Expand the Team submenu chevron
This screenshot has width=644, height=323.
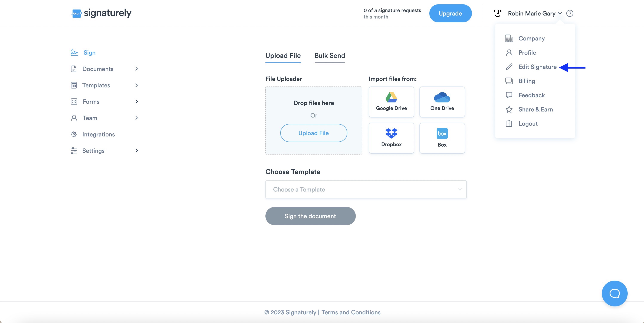(137, 118)
